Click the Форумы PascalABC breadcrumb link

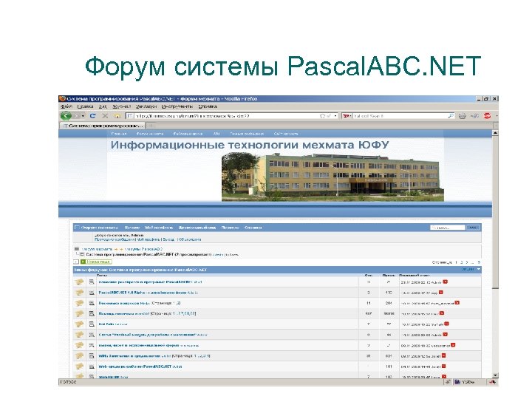(143, 249)
